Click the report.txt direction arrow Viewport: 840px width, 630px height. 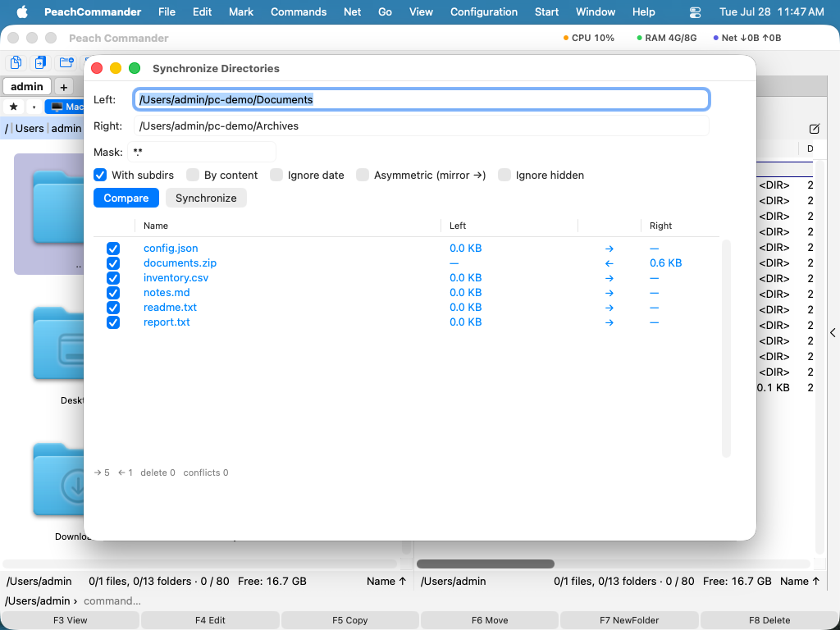pos(609,322)
